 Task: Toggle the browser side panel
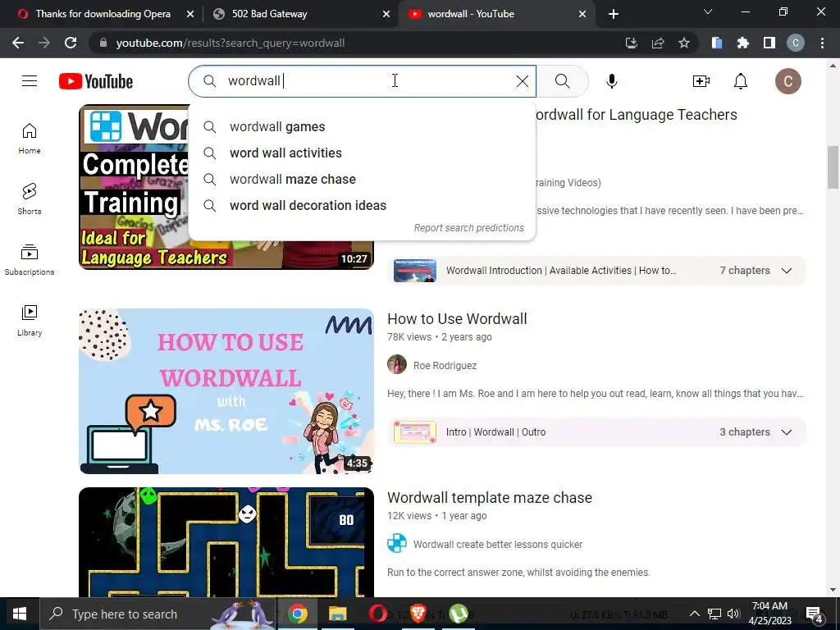[769, 43]
